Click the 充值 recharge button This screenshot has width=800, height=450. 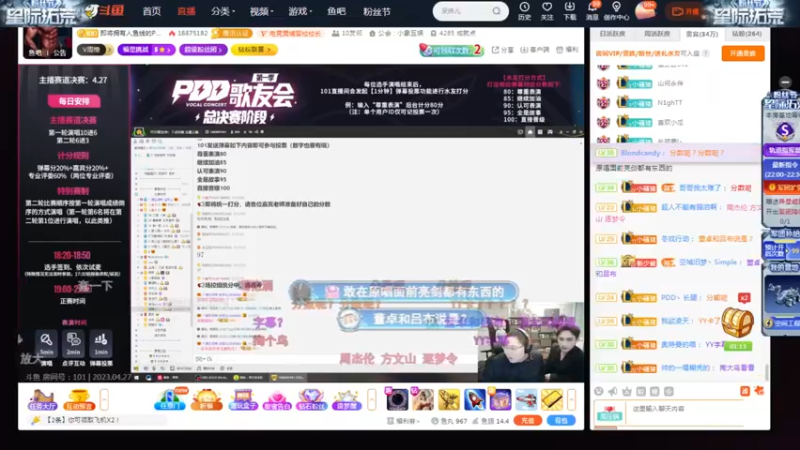click(528, 421)
